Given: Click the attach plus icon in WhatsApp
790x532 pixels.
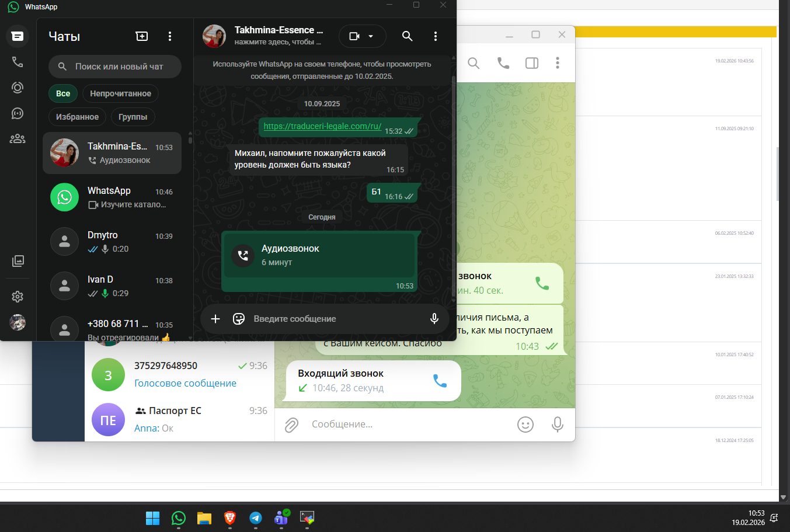Looking at the screenshot, I should pyautogui.click(x=215, y=319).
